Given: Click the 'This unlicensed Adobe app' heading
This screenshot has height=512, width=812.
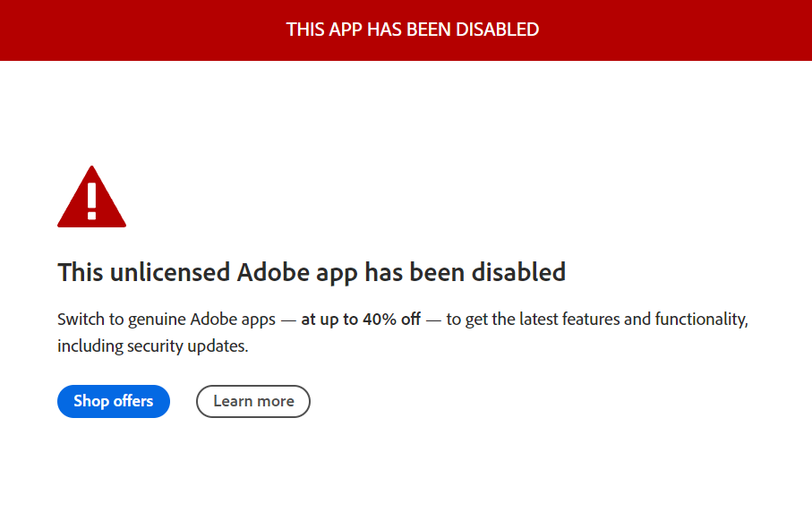Looking at the screenshot, I should 311,272.
